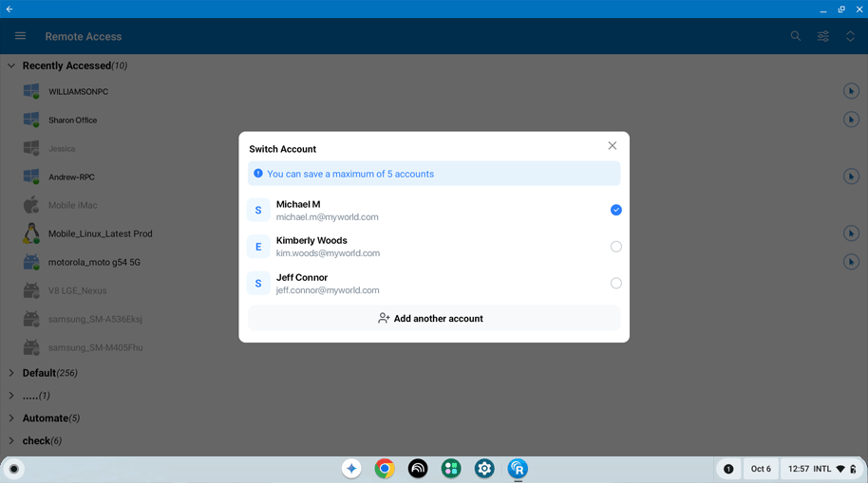Expand the check group
This screenshot has width=868, height=483.
click(x=11, y=441)
